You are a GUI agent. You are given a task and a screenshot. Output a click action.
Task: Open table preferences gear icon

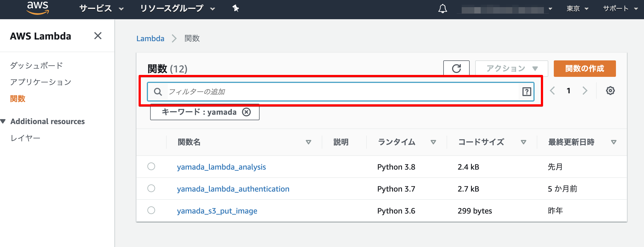(610, 91)
